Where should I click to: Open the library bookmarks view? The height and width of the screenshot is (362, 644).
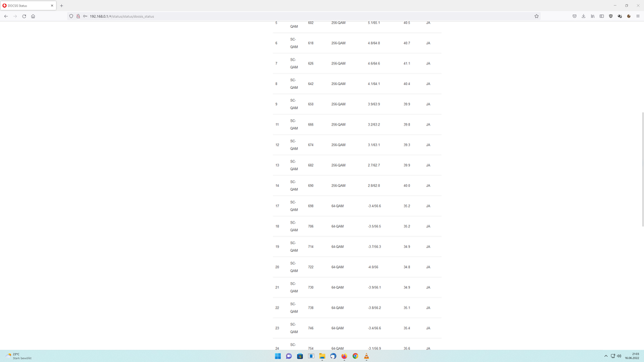592,16
